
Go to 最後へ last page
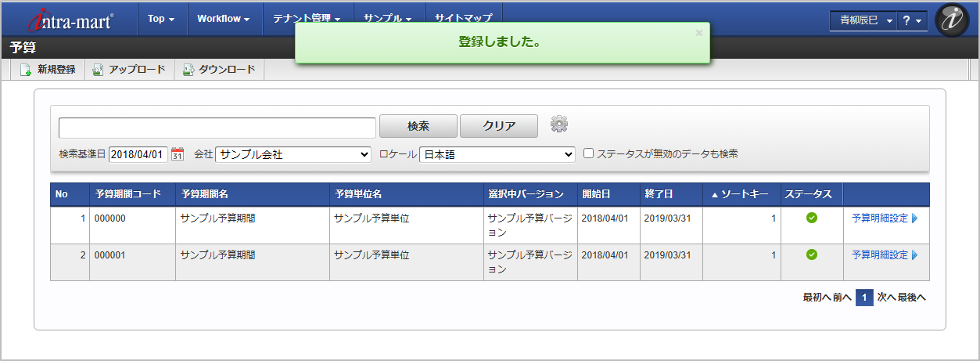point(912,298)
